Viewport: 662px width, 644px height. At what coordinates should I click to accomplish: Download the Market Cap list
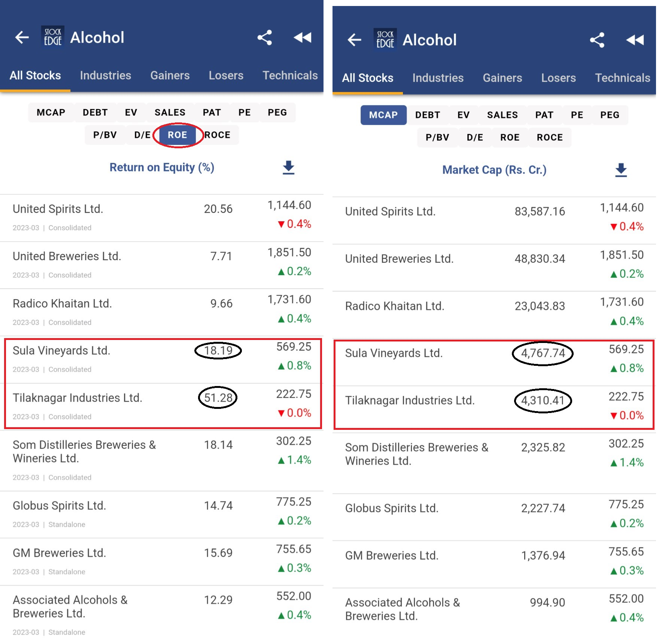coord(621,170)
